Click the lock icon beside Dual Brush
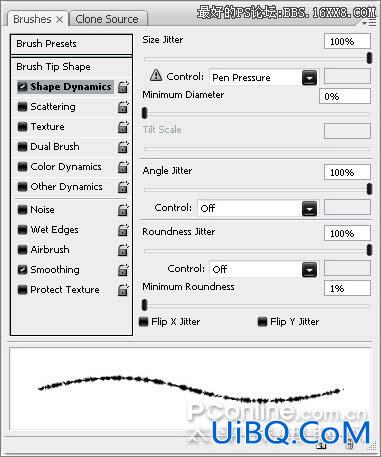This screenshot has height=457, width=381. pos(123,147)
